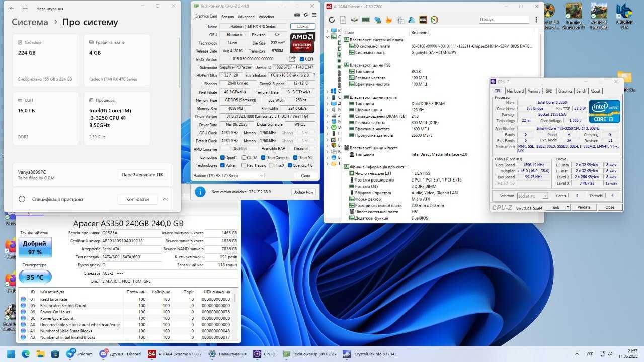Viewport: 644px width, 362px height.
Task: Click Close button in GPU-Z
Action: point(305,176)
